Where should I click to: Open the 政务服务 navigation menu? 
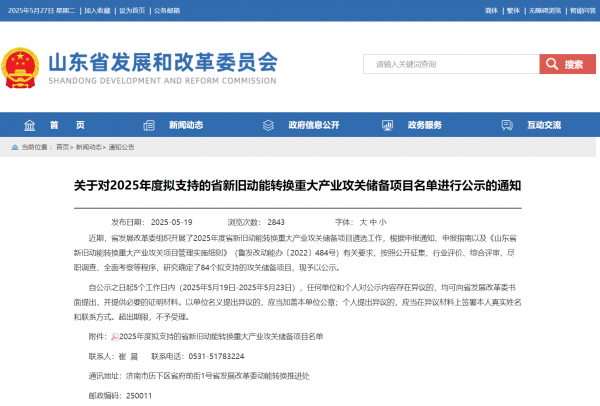click(425, 125)
